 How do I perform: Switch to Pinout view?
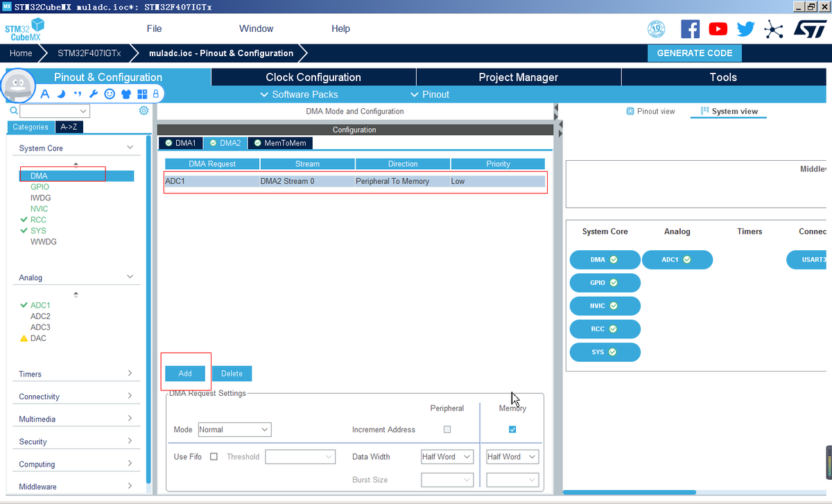pos(650,111)
